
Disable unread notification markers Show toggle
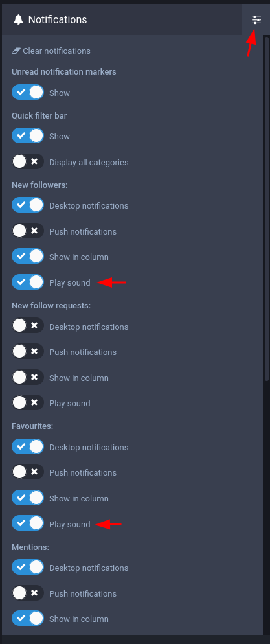(x=28, y=93)
